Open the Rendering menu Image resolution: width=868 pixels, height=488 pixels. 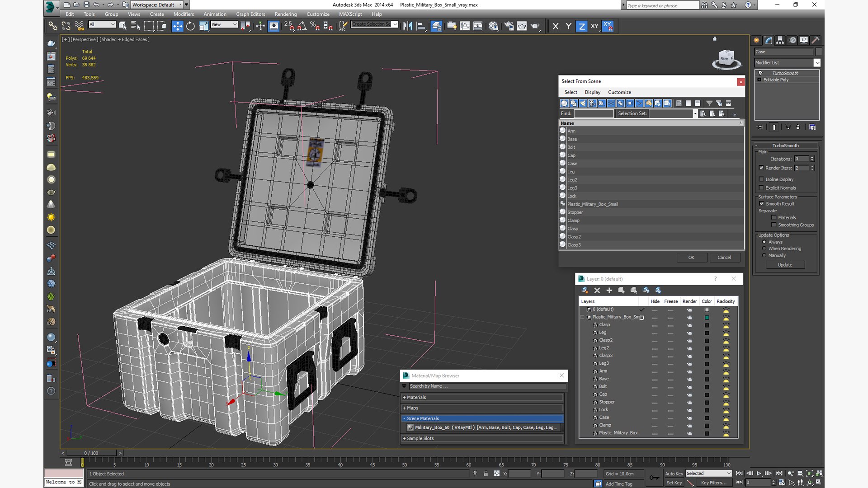286,14
